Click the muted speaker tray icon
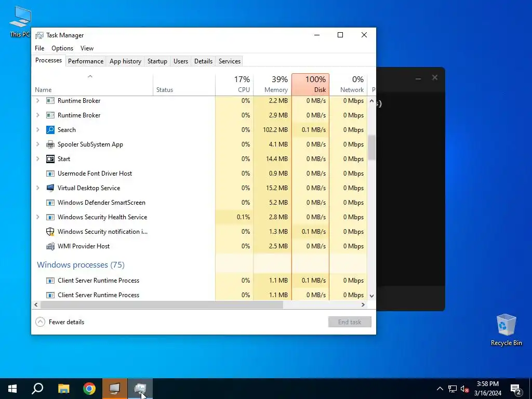Viewport: 532px width, 399px height. (x=464, y=389)
